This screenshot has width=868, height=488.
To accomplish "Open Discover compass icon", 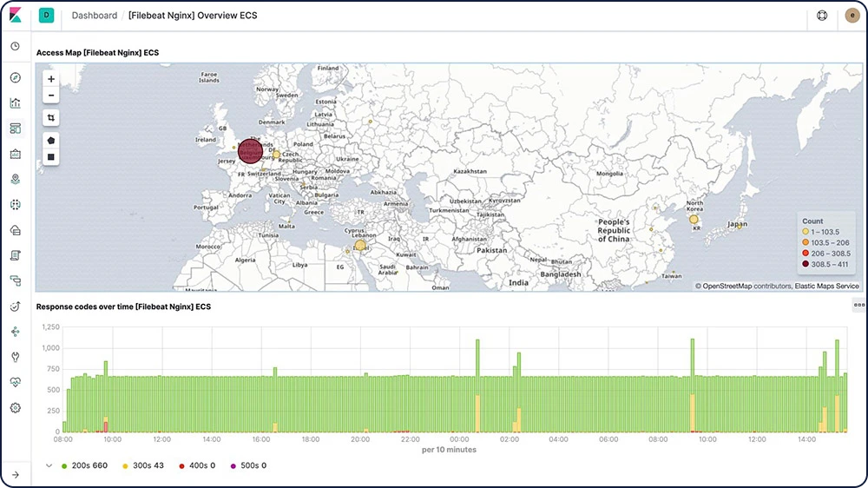I will [x=16, y=77].
